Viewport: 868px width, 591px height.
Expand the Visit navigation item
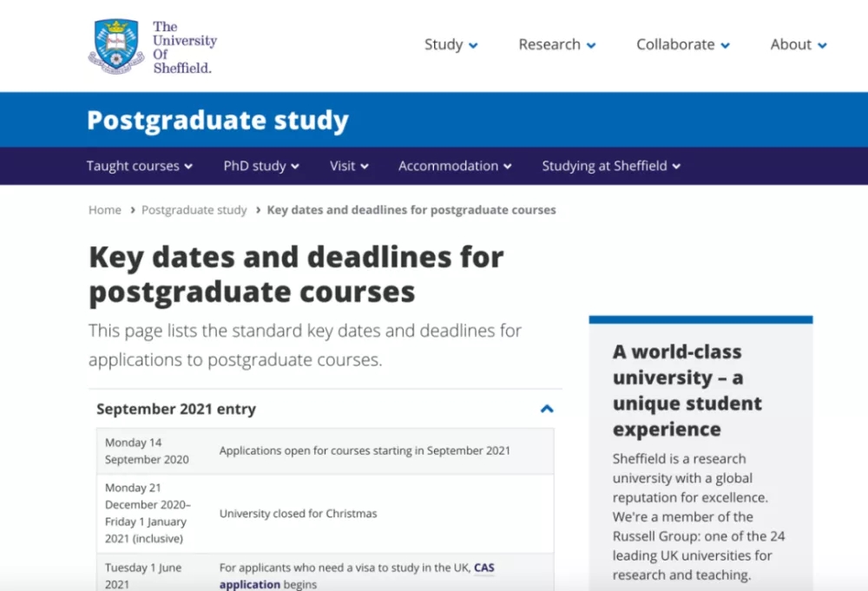[x=349, y=166]
